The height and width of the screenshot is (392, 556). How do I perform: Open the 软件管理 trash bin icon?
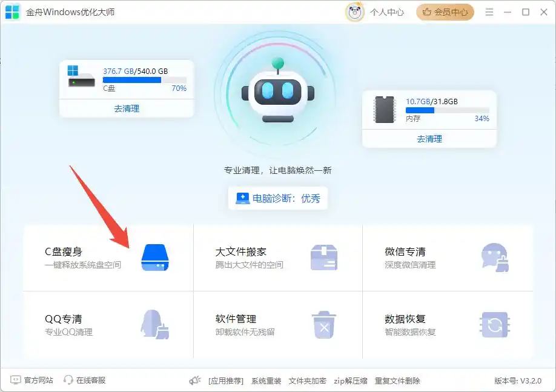tap(325, 325)
